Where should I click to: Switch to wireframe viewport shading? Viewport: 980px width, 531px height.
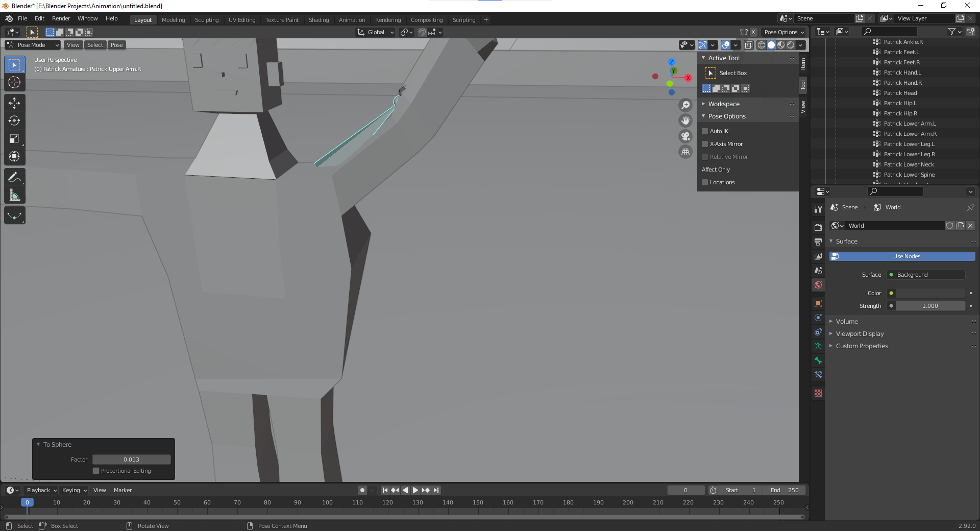pyautogui.click(x=762, y=45)
